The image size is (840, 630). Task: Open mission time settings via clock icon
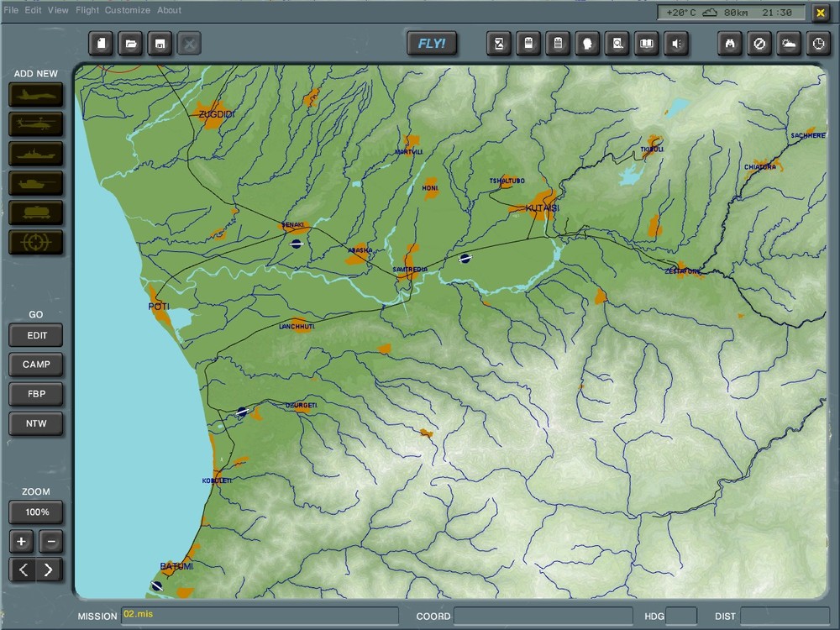[x=817, y=43]
